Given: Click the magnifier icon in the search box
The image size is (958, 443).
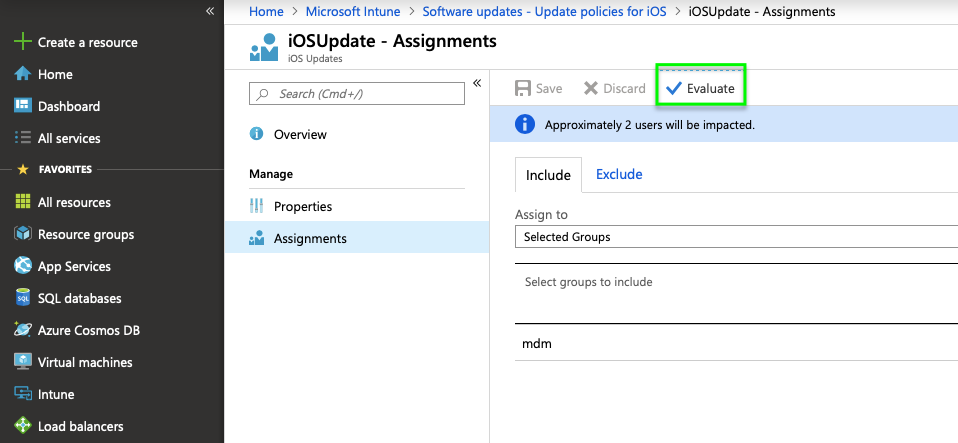Looking at the screenshot, I should pos(263,94).
